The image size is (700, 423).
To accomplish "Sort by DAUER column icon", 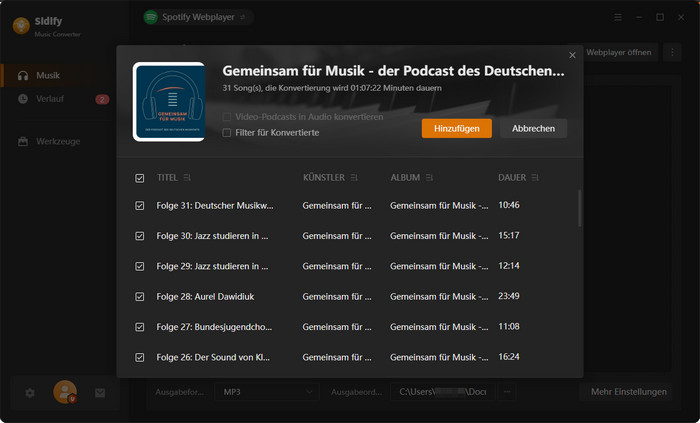I will pos(535,178).
